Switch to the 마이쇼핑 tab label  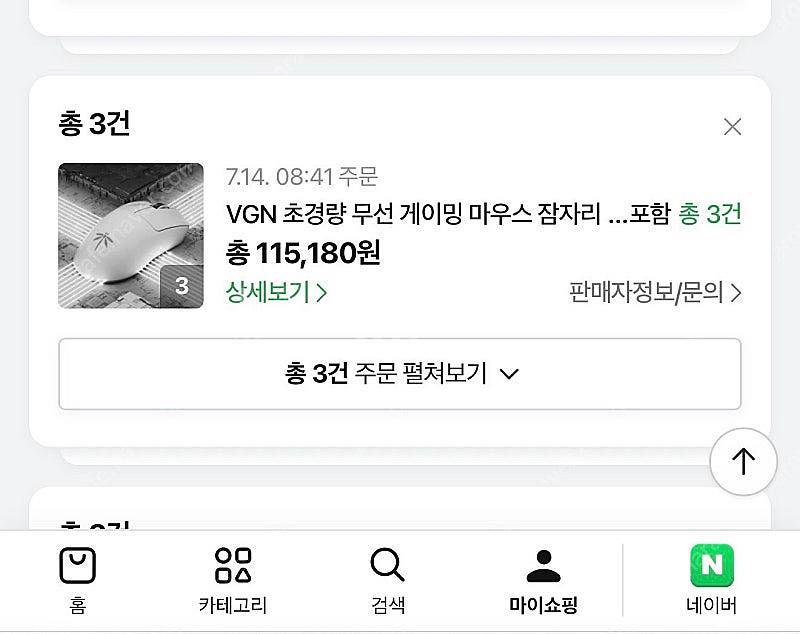543,605
